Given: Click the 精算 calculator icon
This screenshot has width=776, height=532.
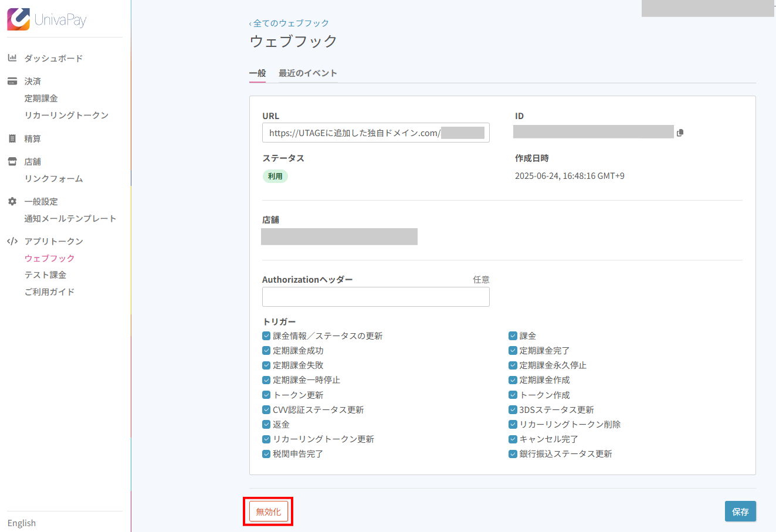Looking at the screenshot, I should point(12,139).
